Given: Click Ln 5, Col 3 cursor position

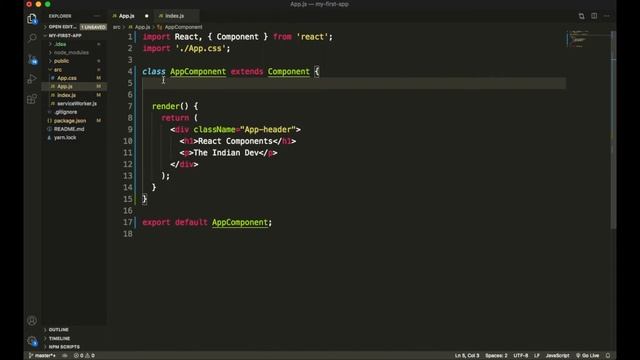Looking at the screenshot, I should pyautogui.click(x=467, y=356).
